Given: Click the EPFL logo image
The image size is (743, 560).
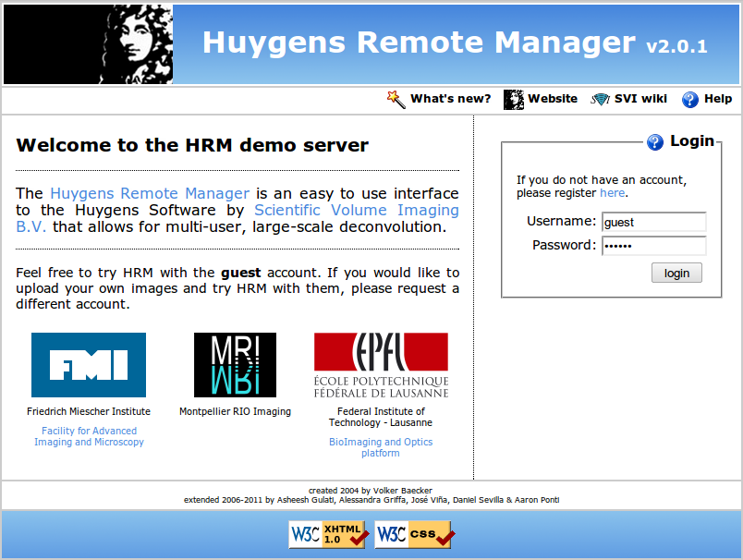Looking at the screenshot, I should [381, 365].
